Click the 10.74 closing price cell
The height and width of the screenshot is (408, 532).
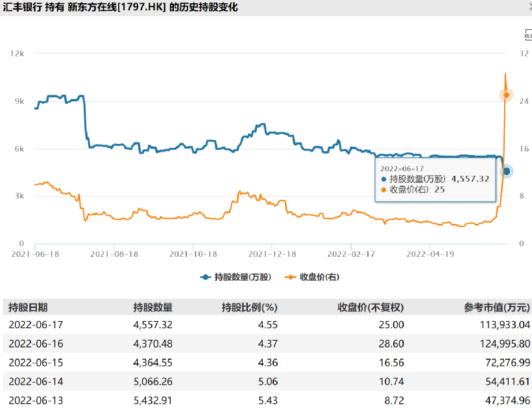[391, 381]
